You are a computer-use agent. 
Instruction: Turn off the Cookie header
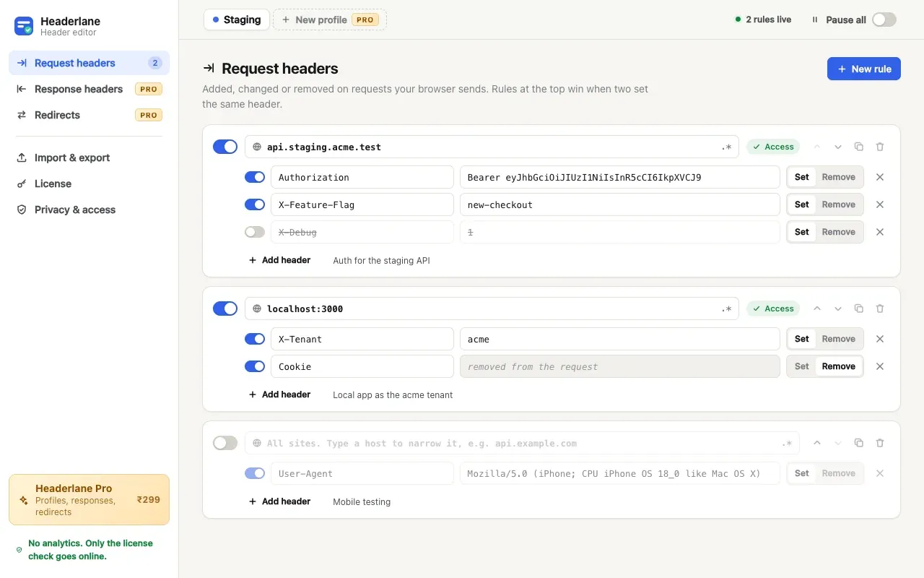point(255,366)
